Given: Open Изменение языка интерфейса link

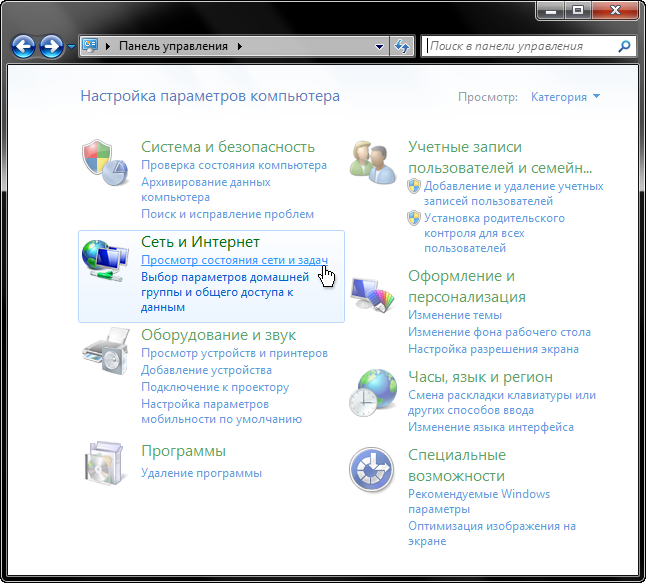Looking at the screenshot, I should pos(491,427).
